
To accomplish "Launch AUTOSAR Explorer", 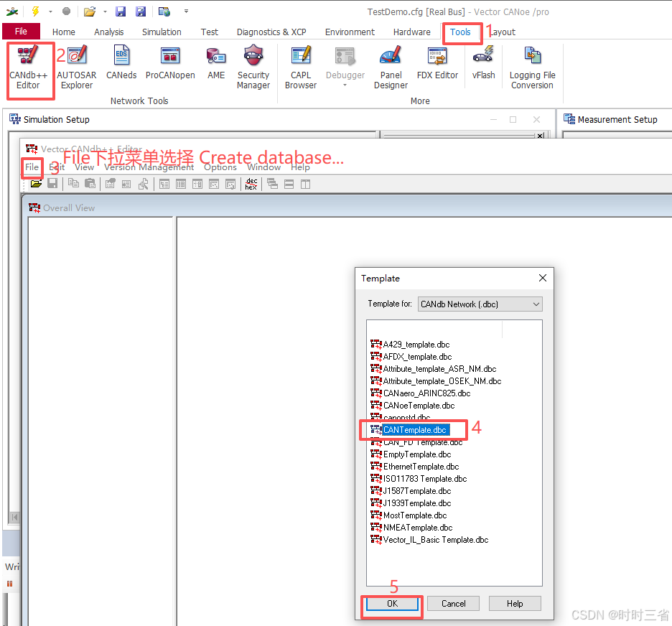I will click(77, 67).
